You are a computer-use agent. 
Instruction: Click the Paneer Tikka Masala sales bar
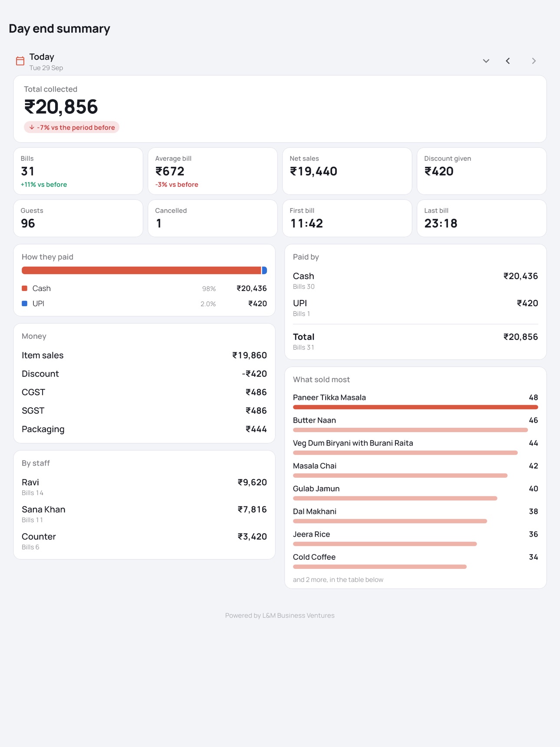pyautogui.click(x=415, y=407)
